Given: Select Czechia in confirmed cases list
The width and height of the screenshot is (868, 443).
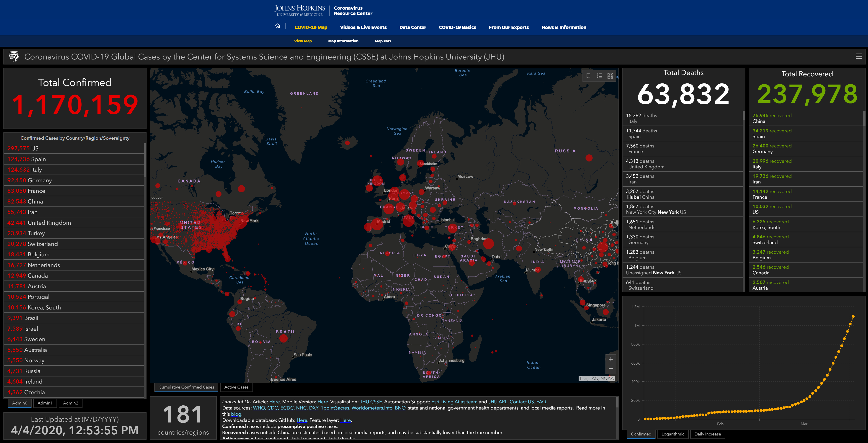Looking at the screenshot, I should coord(74,392).
